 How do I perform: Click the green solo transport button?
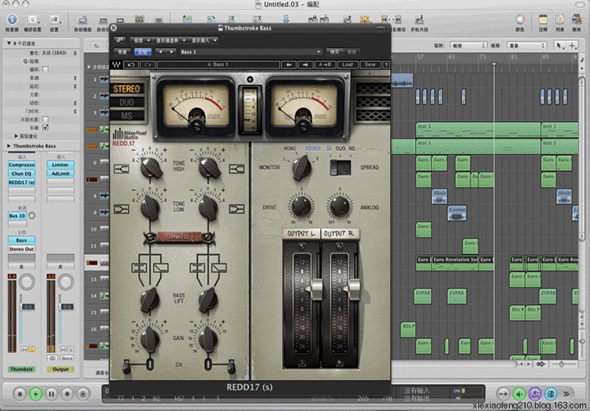point(519,394)
